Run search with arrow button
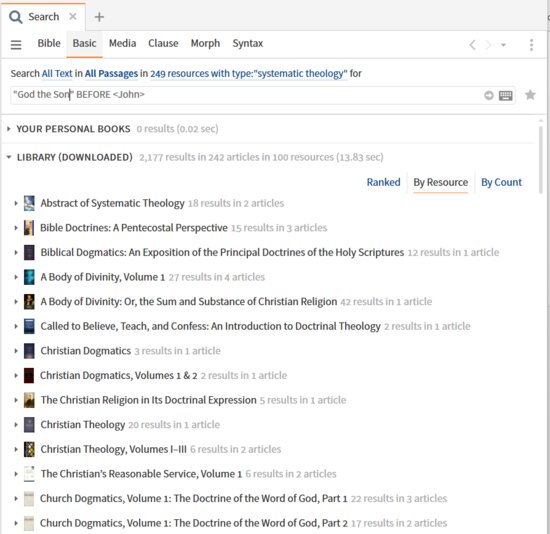Screen dimensions: 550x534 pyautogui.click(x=489, y=95)
